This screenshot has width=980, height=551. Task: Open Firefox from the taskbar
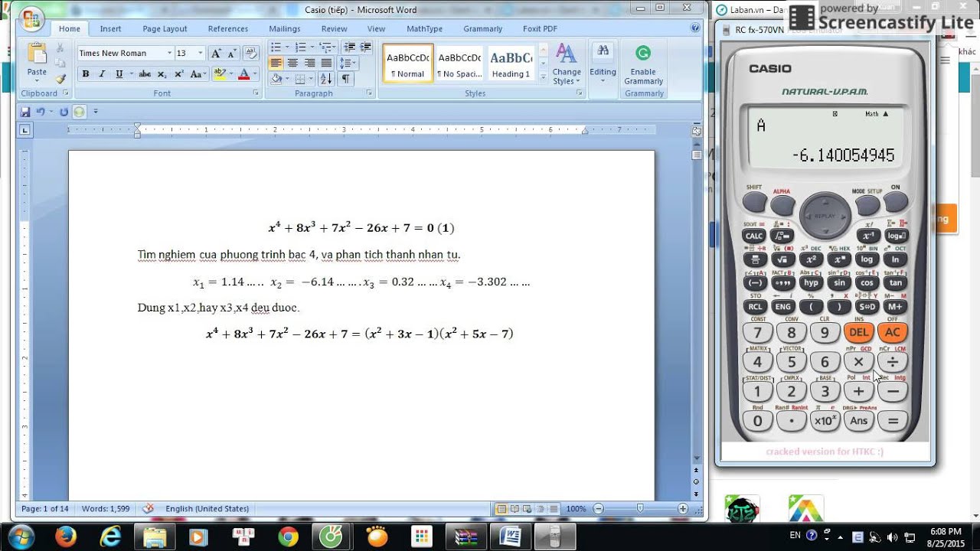pyautogui.click(x=65, y=536)
